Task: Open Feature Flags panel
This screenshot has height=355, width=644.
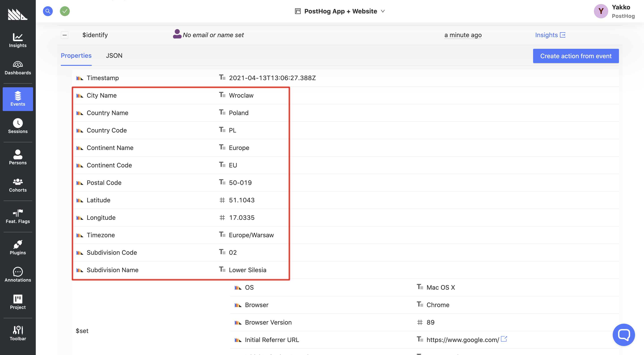Action: click(18, 216)
